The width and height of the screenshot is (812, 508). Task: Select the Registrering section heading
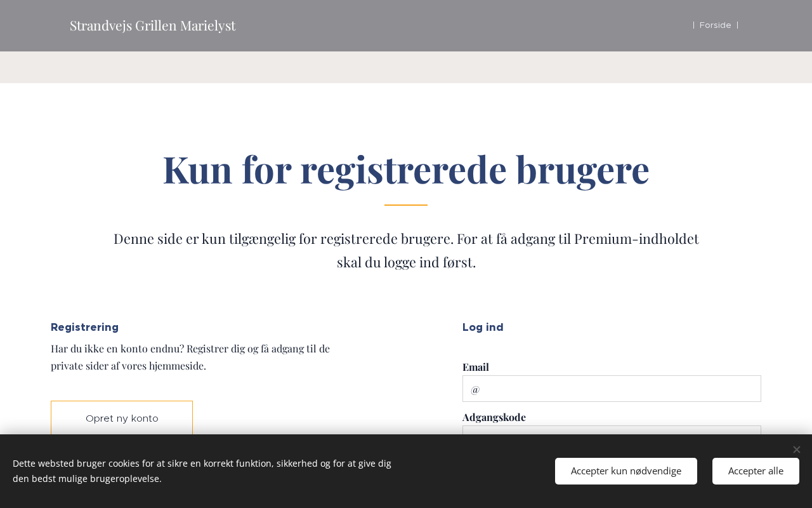84,328
